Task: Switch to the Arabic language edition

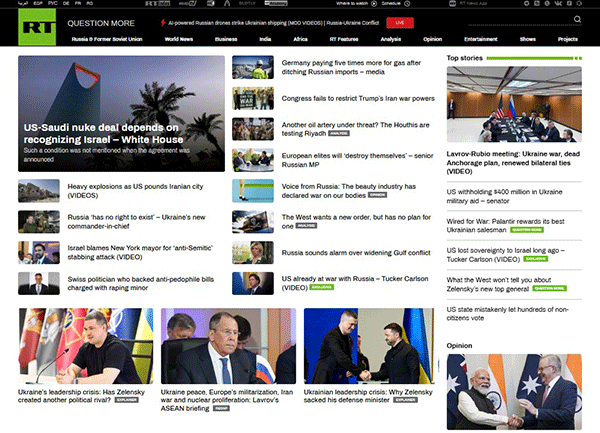Action: pyautogui.click(x=23, y=3)
